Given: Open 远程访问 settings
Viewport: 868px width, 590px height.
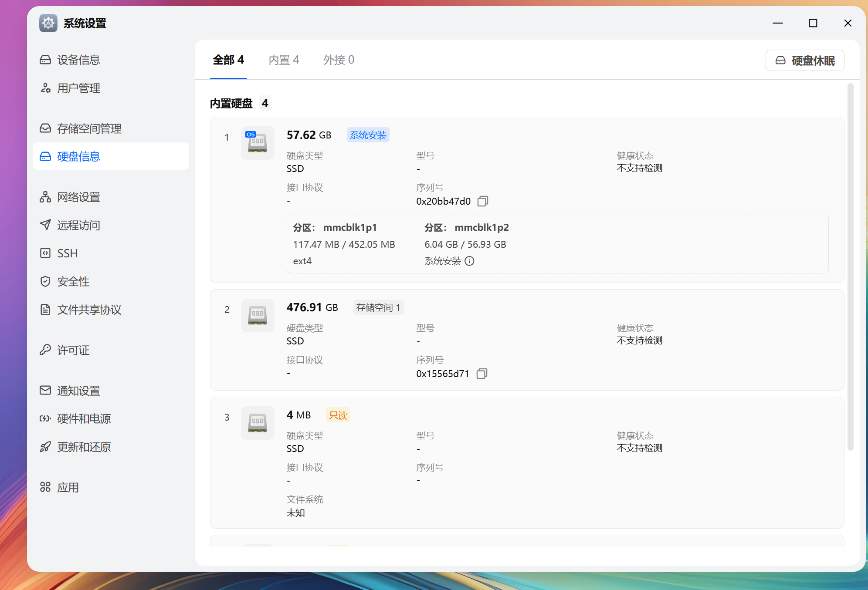Looking at the screenshot, I should [x=78, y=225].
